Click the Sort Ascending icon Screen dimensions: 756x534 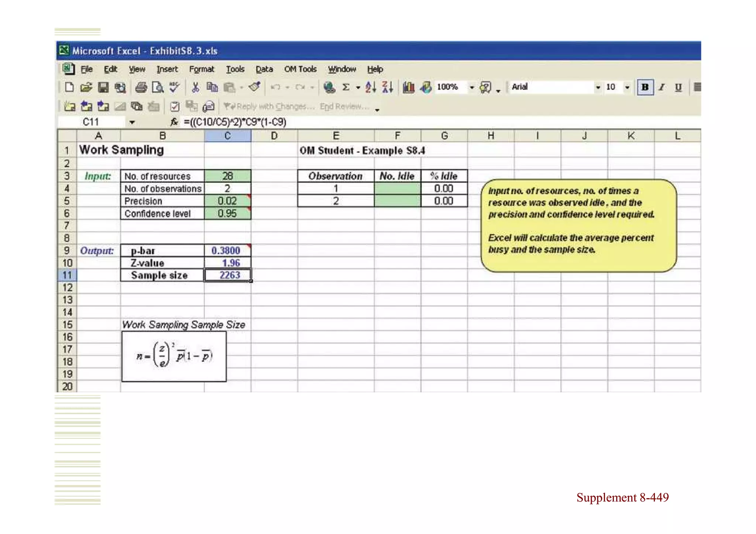[x=370, y=87]
